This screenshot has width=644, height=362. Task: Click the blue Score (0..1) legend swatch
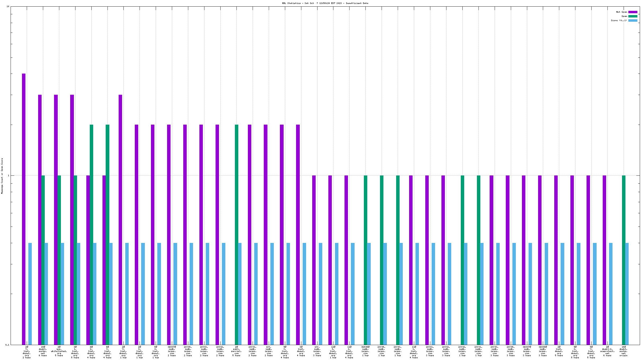633,20
